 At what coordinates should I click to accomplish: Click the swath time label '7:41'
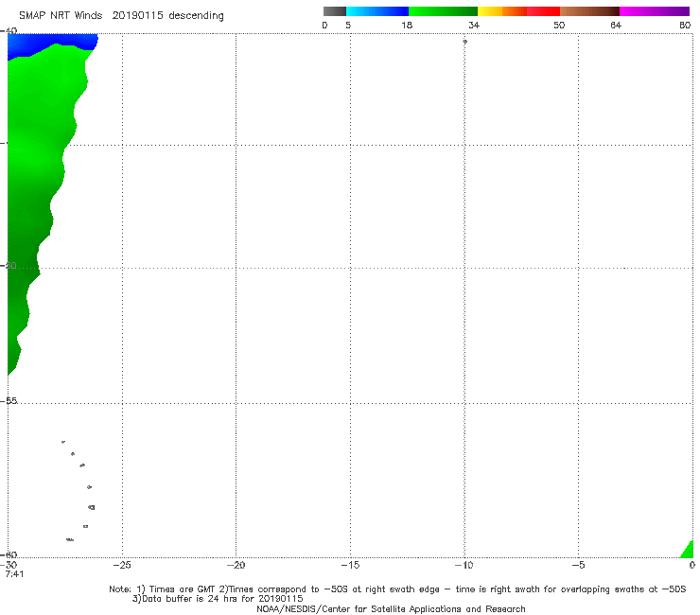[x=14, y=574]
